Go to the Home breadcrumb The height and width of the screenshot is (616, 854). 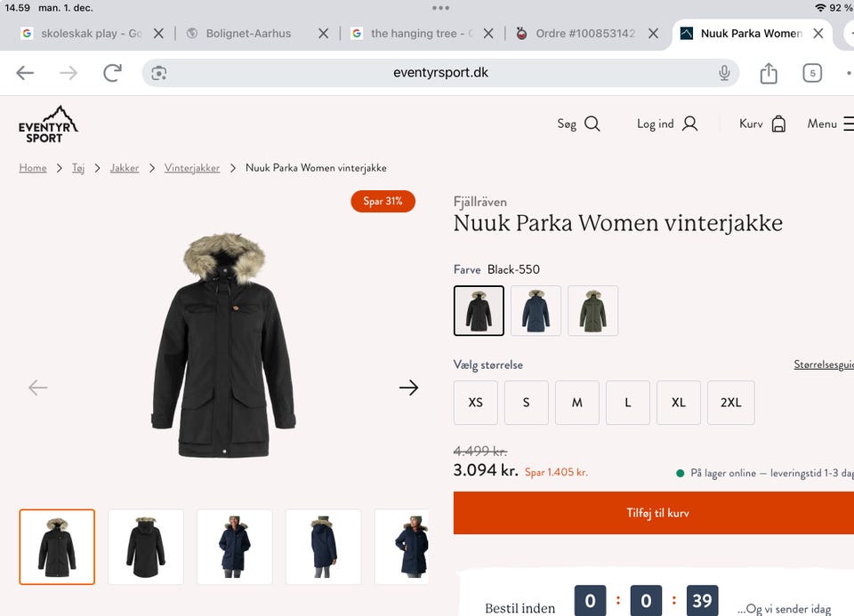click(x=33, y=168)
